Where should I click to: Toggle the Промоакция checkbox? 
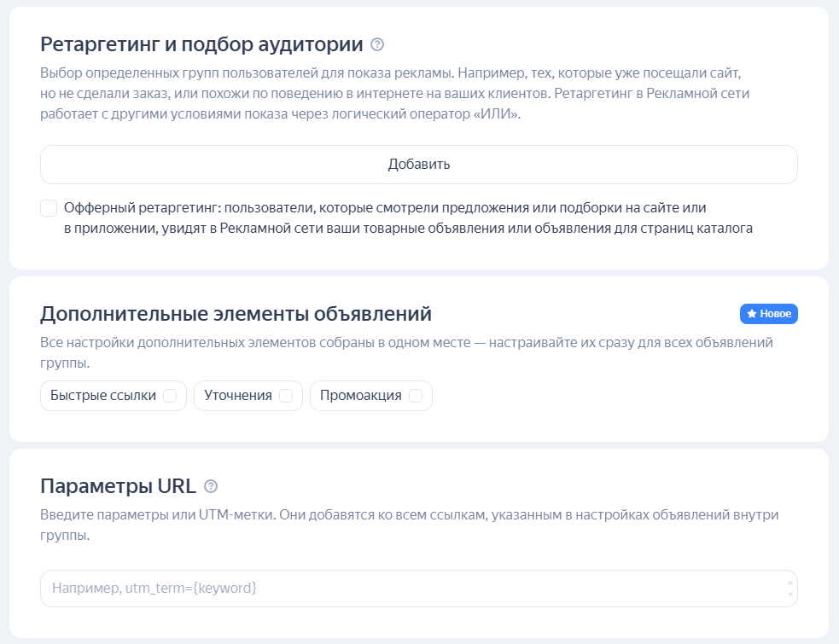(416, 396)
